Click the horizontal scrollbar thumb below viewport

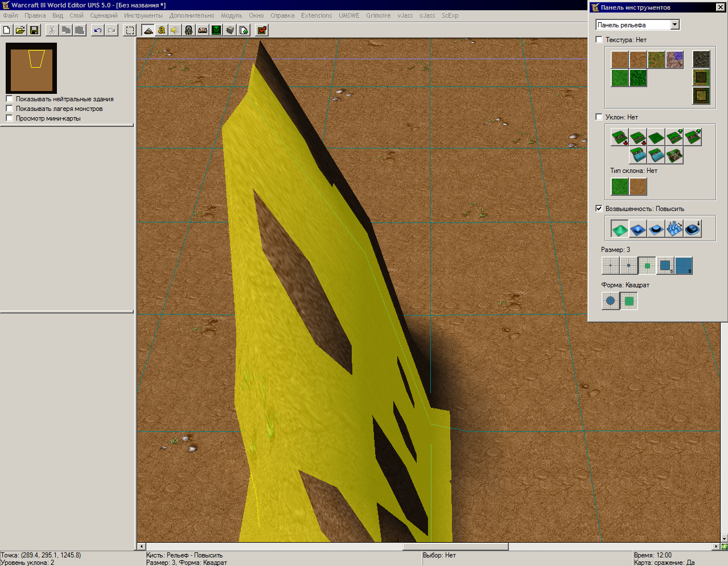click(455, 547)
